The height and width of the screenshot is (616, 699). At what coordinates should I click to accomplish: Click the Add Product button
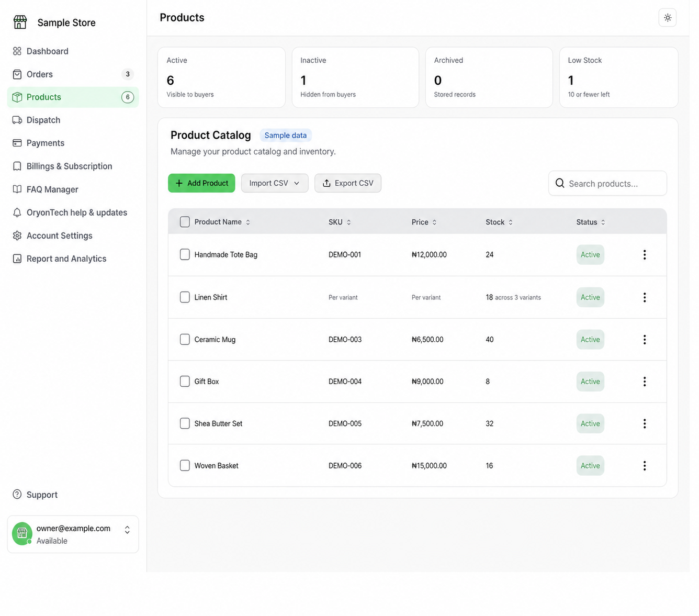(201, 183)
